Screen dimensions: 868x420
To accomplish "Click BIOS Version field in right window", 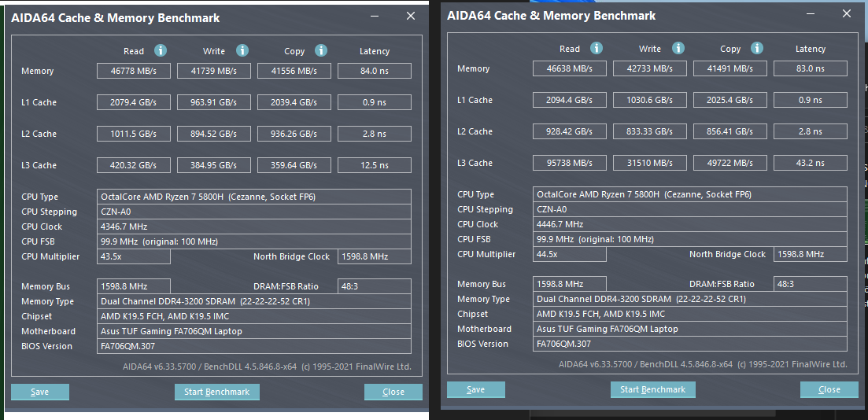I will 689,344.
